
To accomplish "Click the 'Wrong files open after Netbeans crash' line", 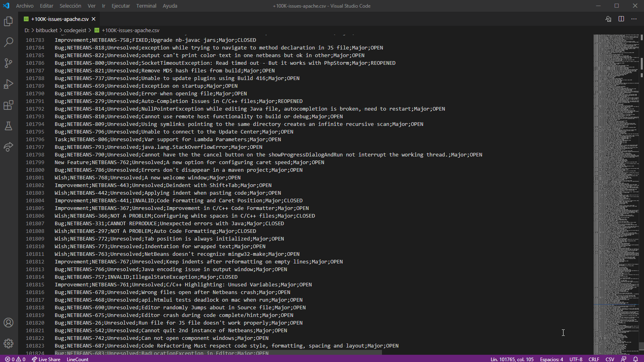I will (172, 292).
